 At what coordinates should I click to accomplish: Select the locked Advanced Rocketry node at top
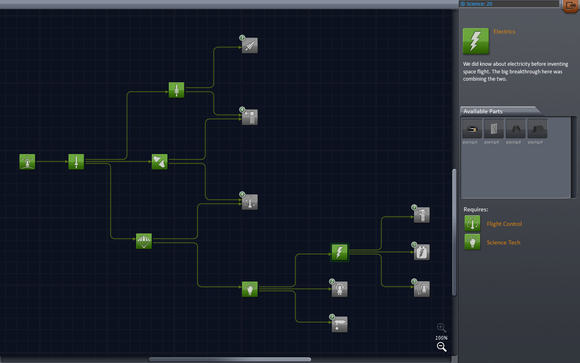(x=250, y=45)
